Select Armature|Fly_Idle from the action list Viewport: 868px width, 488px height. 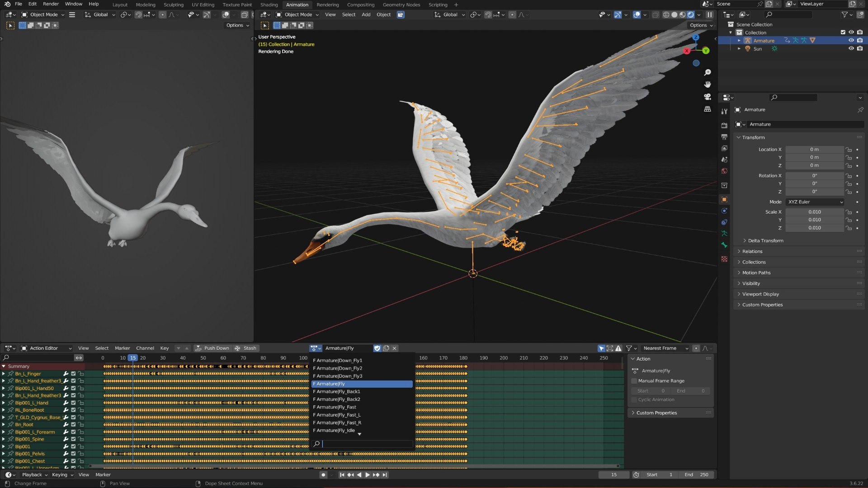(x=362, y=431)
